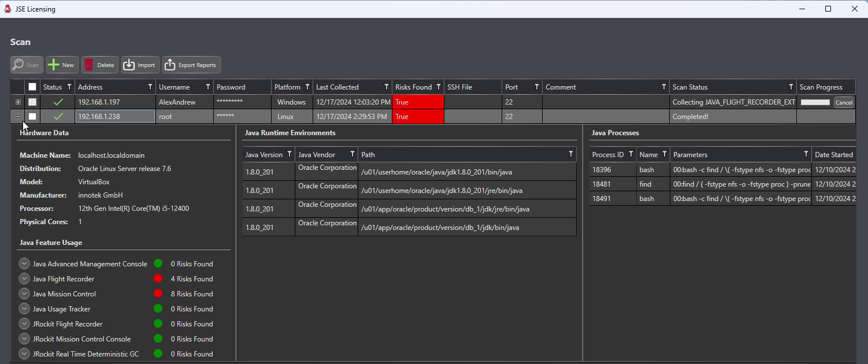
Task: Edit the 192.168.1.238 address field
Action: tap(116, 117)
